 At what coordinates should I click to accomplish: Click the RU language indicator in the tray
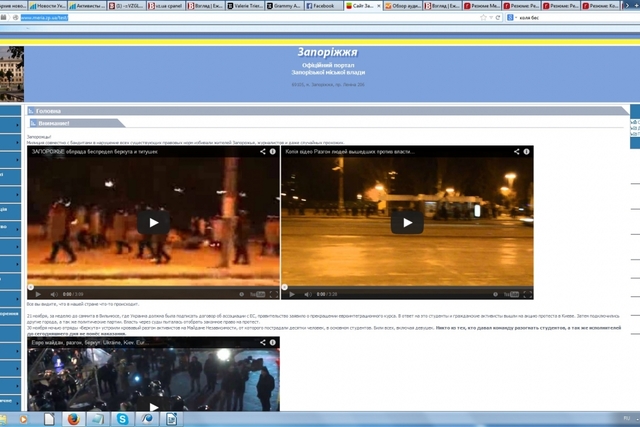(x=627, y=418)
